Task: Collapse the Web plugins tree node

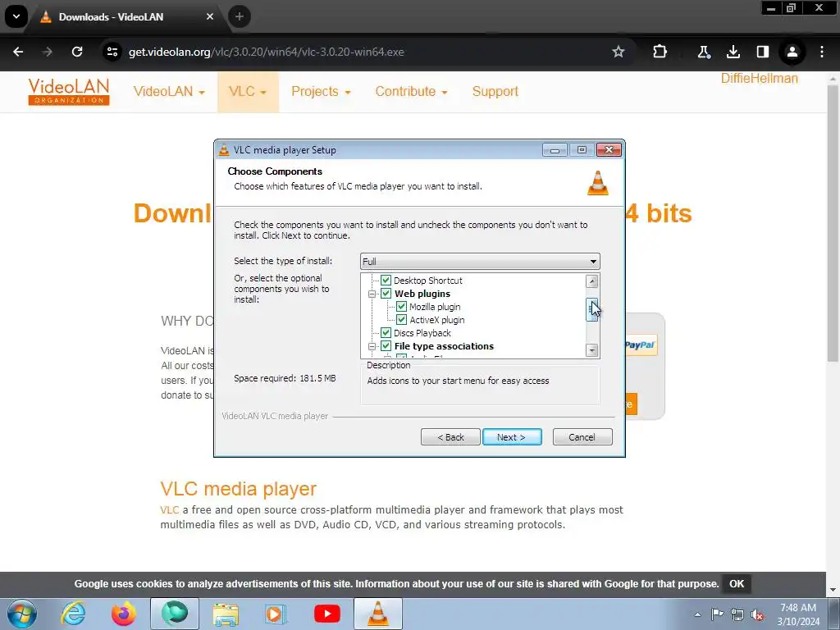Action: tap(372, 294)
